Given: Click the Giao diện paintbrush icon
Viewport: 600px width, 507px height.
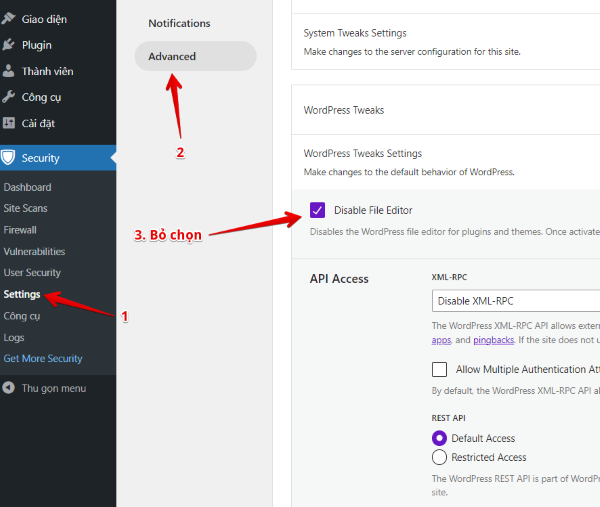Looking at the screenshot, I should [9, 18].
